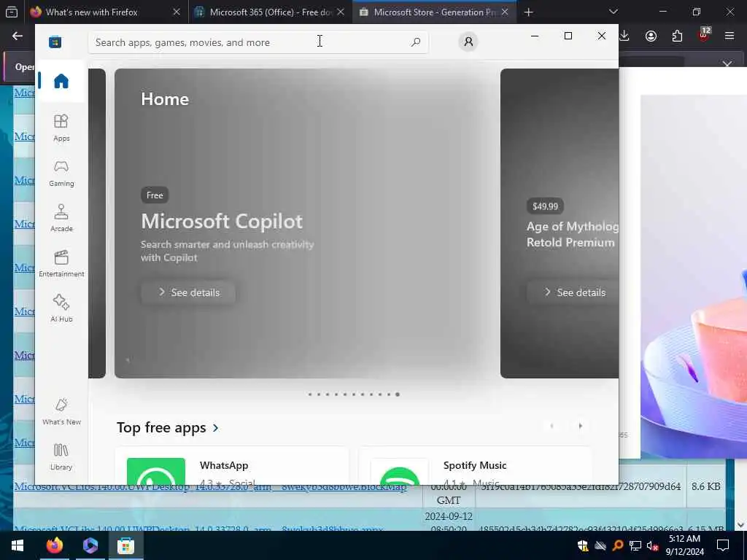Open the Gaming section in Store sidebar
Viewport: 747px width, 560px height.
pos(61,174)
